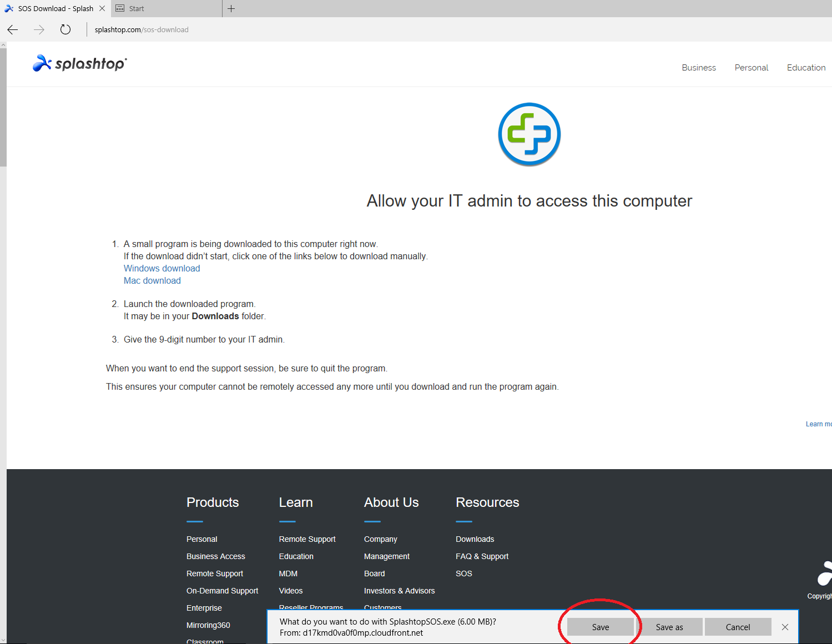Cancel the SplashtopSOS.exe download
Screen dimensions: 832x644
[x=738, y=627]
